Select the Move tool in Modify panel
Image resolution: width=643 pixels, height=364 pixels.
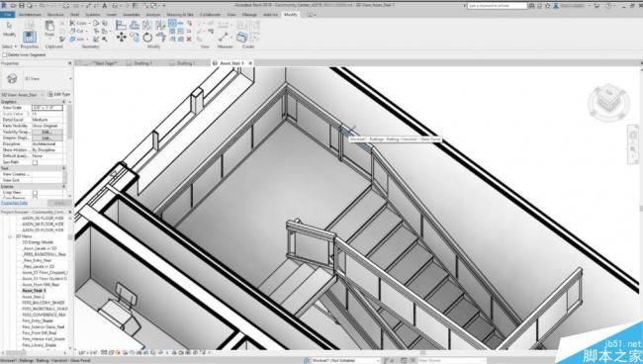121,38
